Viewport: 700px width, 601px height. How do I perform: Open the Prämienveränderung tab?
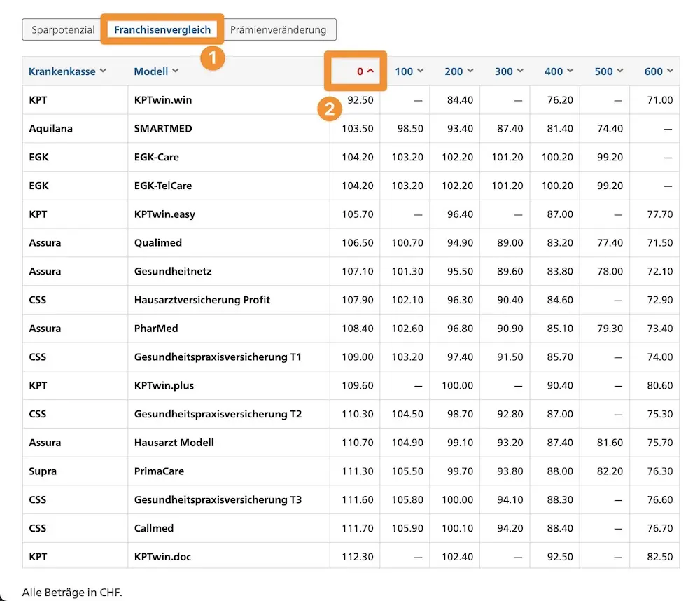tap(278, 30)
